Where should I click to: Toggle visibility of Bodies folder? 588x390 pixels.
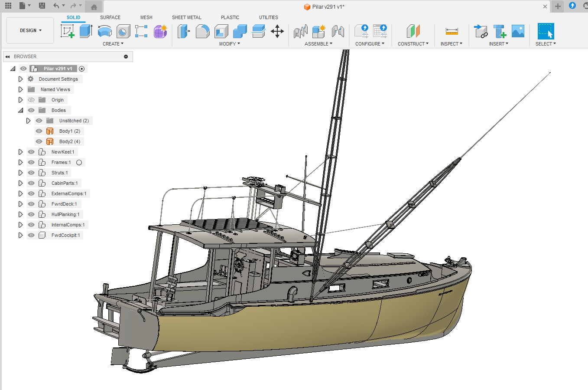click(x=31, y=110)
